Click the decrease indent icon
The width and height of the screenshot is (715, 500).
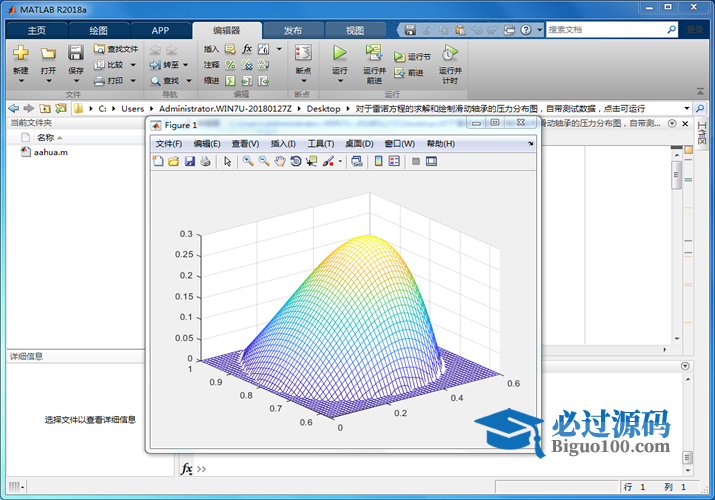pyautogui.click(x=263, y=81)
